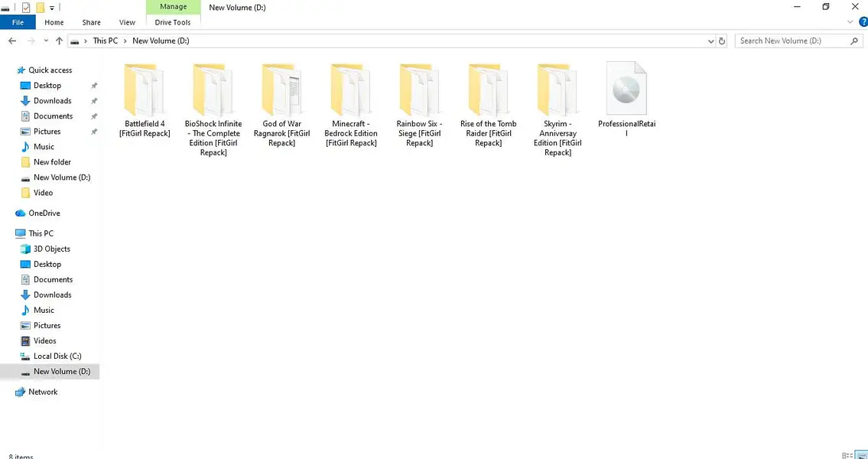
Task: Select the God of War Ragnarok folder icon
Action: (x=281, y=90)
